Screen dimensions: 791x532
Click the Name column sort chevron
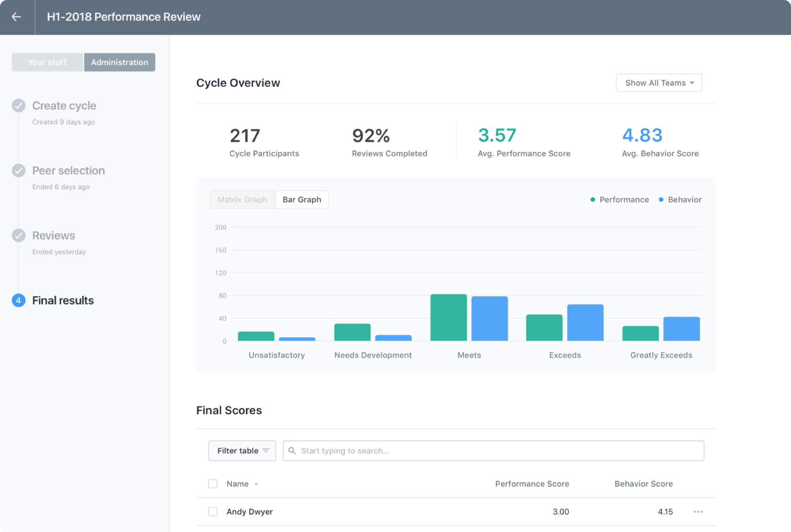(x=256, y=485)
